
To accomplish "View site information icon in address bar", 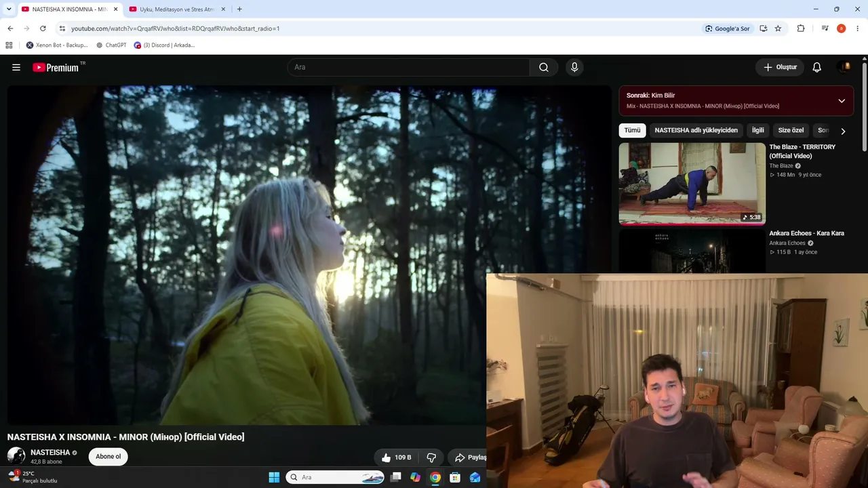I will pyautogui.click(x=62, y=28).
